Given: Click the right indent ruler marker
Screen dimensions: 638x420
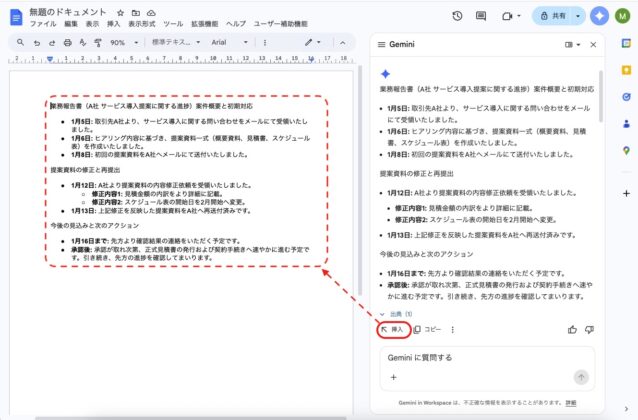Looking at the screenshot, I should (x=311, y=59).
